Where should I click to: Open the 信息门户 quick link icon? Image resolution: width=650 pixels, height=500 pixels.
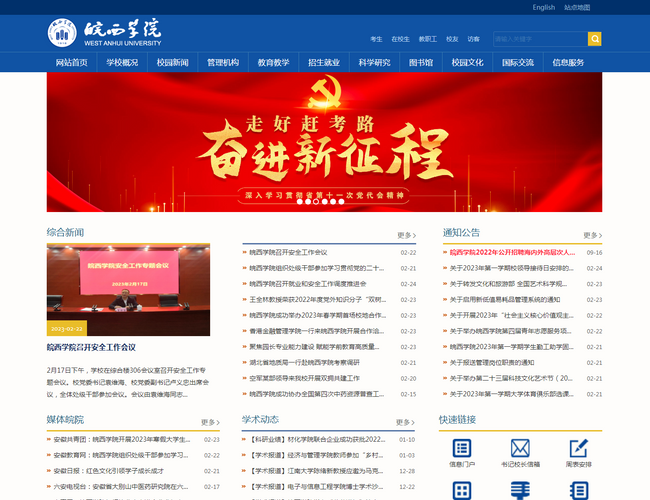point(462,448)
